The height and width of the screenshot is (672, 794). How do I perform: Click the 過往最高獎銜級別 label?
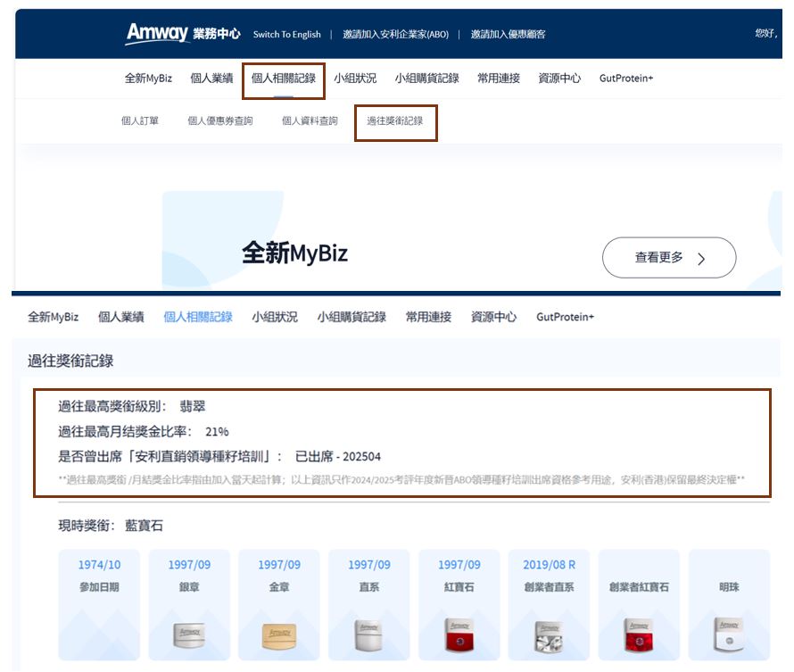click(112, 407)
